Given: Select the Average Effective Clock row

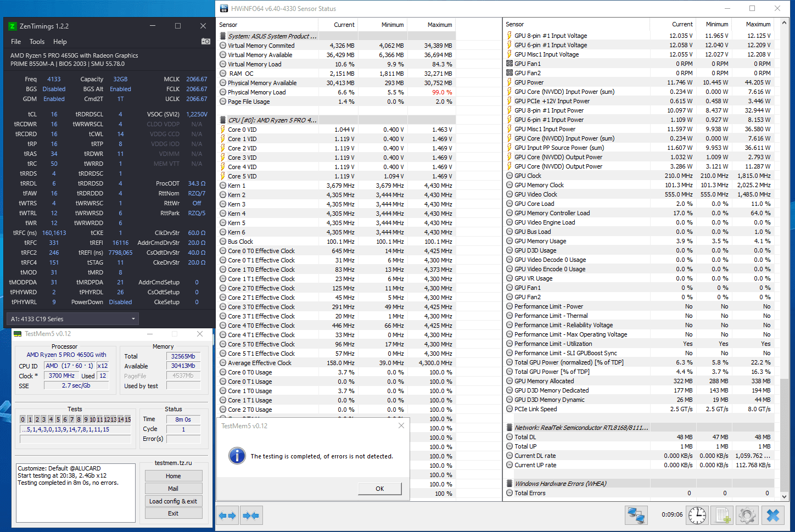Looking at the screenshot, I should pyautogui.click(x=336, y=363).
